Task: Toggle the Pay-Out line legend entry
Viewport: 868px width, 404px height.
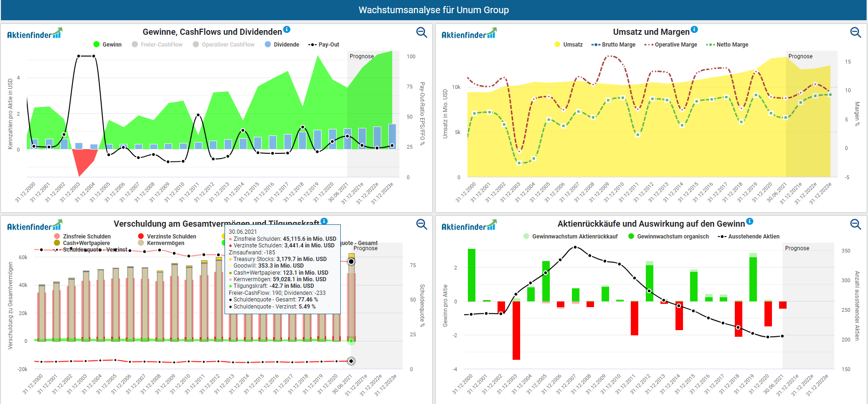Action: pos(324,45)
